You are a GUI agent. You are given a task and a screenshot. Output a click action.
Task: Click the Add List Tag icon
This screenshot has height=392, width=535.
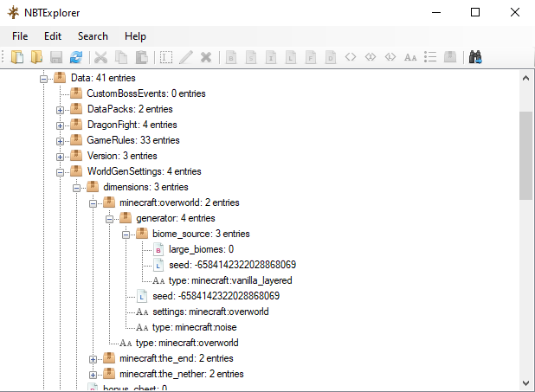(430, 57)
